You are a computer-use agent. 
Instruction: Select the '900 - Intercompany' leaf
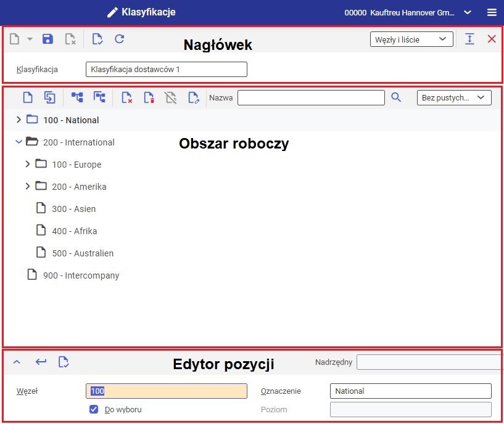tap(252, 275)
